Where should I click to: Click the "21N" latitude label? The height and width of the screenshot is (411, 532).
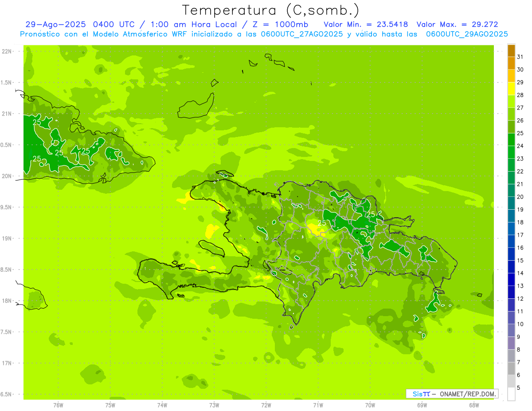[x=7, y=114]
